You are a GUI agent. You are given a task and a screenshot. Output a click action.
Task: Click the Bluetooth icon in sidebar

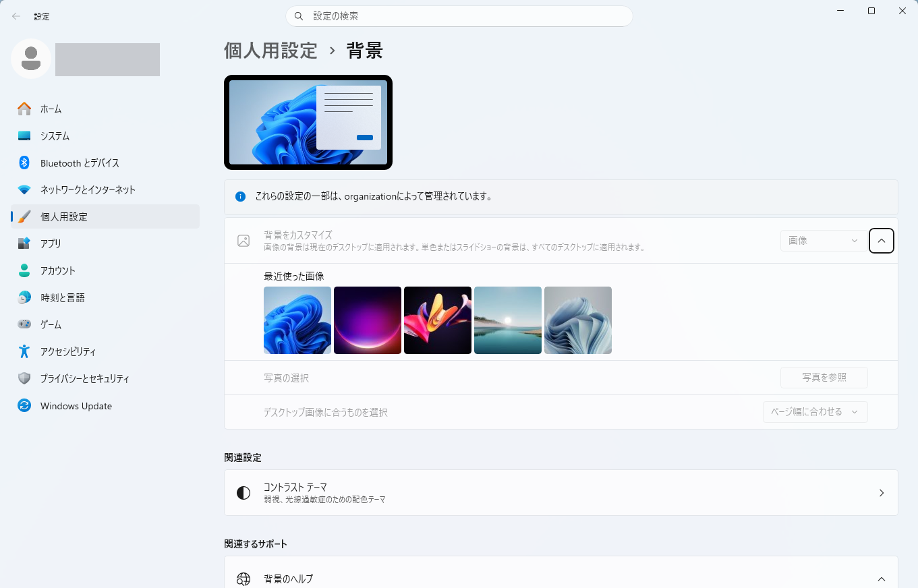[24, 163]
